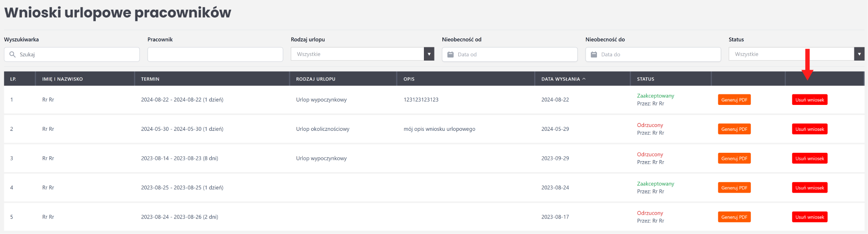Expand the Status Wszystkie combo box

click(796, 54)
